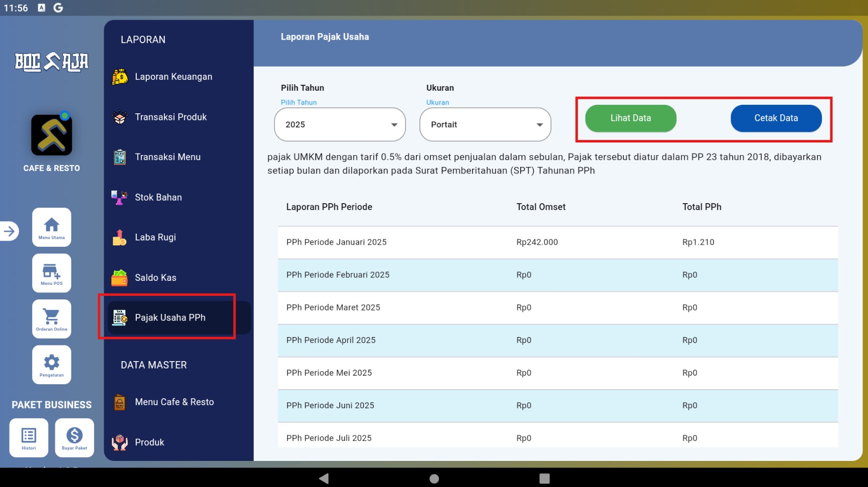Tap Android home navigation button
This screenshot has height=487, width=868.
(434, 478)
